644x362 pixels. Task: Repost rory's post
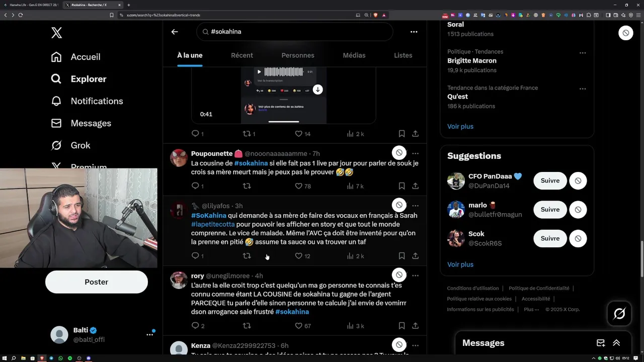[247, 326]
